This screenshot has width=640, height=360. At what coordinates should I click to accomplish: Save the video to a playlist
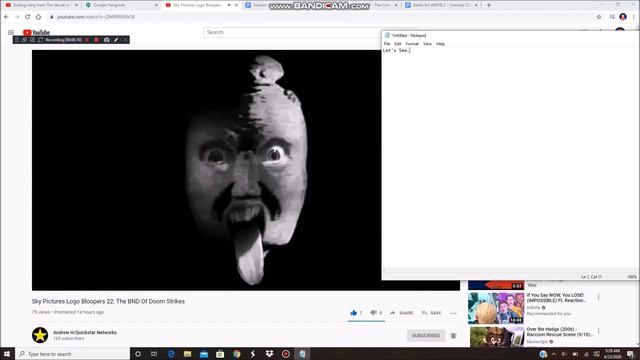431,313
